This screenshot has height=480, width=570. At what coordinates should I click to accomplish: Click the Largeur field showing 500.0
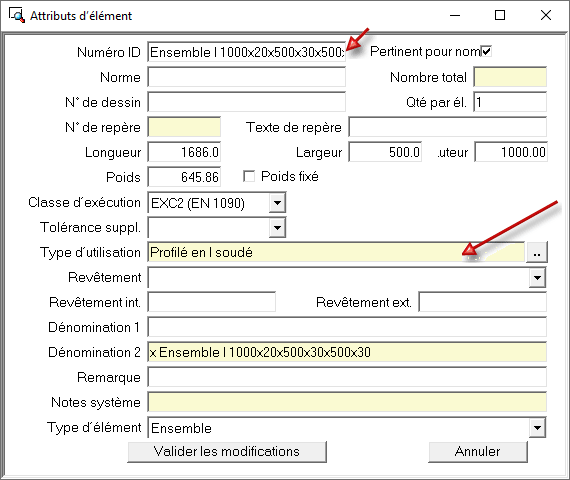pyautogui.click(x=385, y=152)
